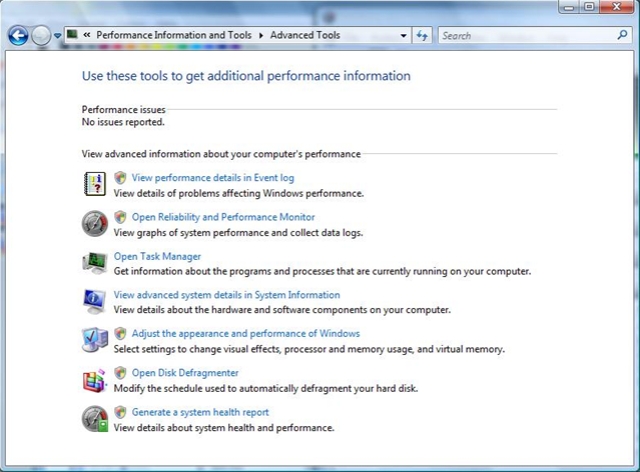Expand the arrow after Performance Information and Tools
640x472 pixels.
pyautogui.click(x=261, y=36)
